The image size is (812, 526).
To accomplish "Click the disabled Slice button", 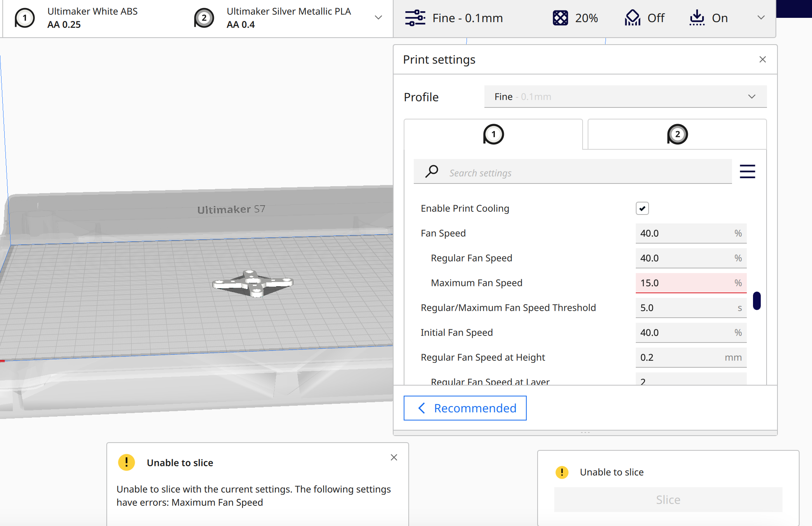I will pos(668,500).
